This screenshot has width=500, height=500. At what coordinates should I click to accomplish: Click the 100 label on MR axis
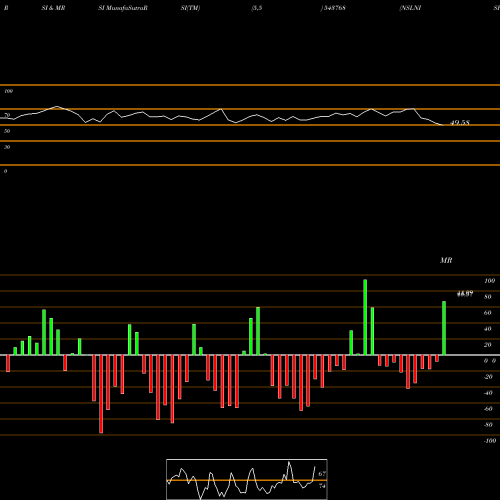[x=489, y=281]
